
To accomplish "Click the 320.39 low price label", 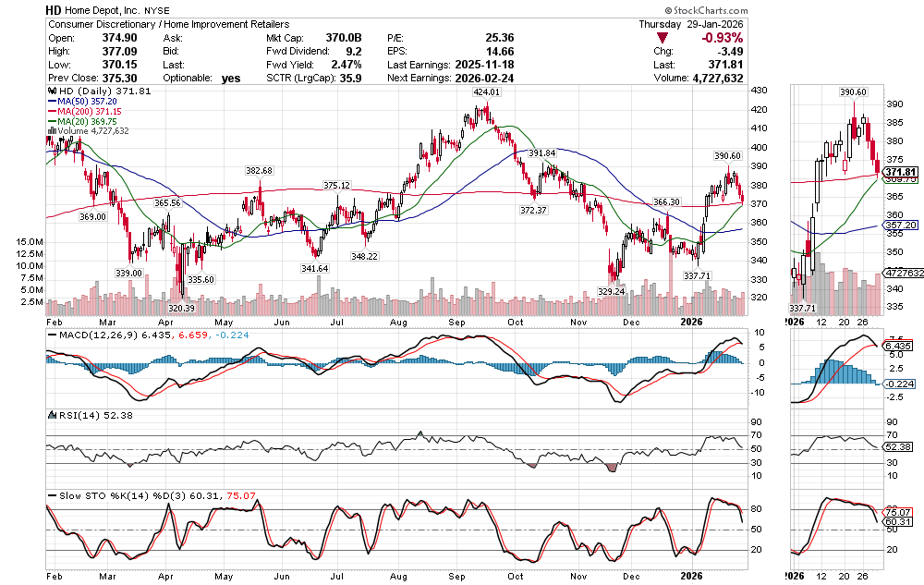I will (180, 308).
